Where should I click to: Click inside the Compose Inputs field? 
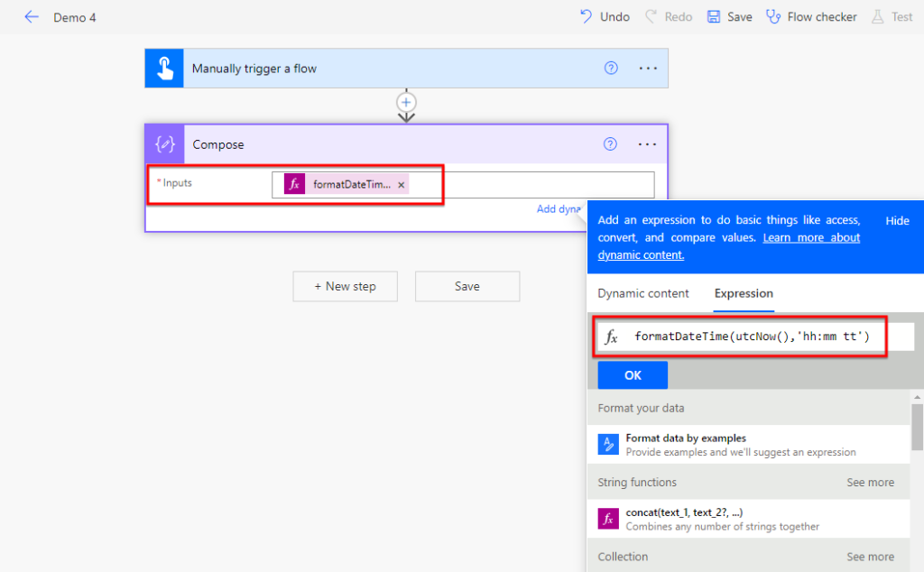click(463, 185)
